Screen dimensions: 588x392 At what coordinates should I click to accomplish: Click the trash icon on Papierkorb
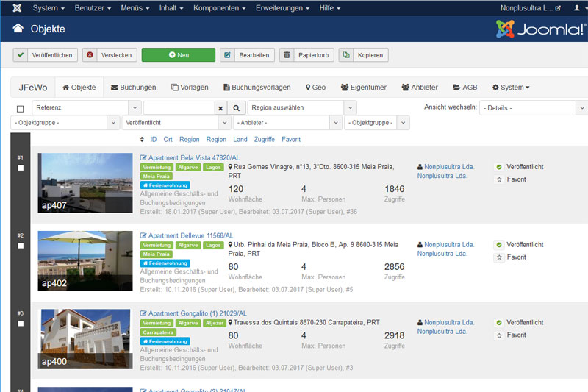point(287,54)
